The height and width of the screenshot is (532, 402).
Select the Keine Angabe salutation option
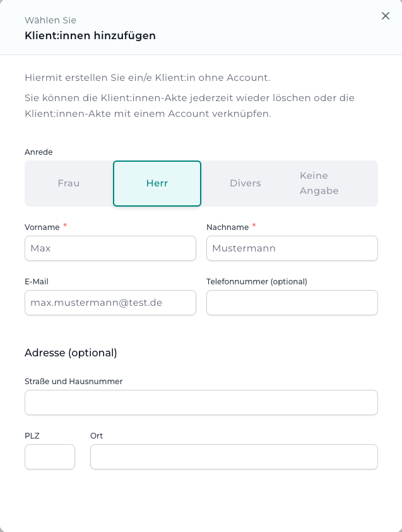click(319, 183)
